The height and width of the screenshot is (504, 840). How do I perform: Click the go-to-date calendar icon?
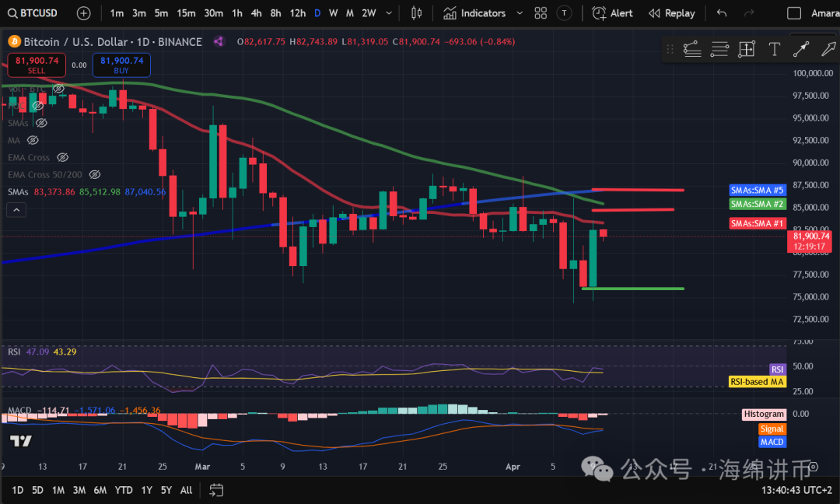click(216, 490)
